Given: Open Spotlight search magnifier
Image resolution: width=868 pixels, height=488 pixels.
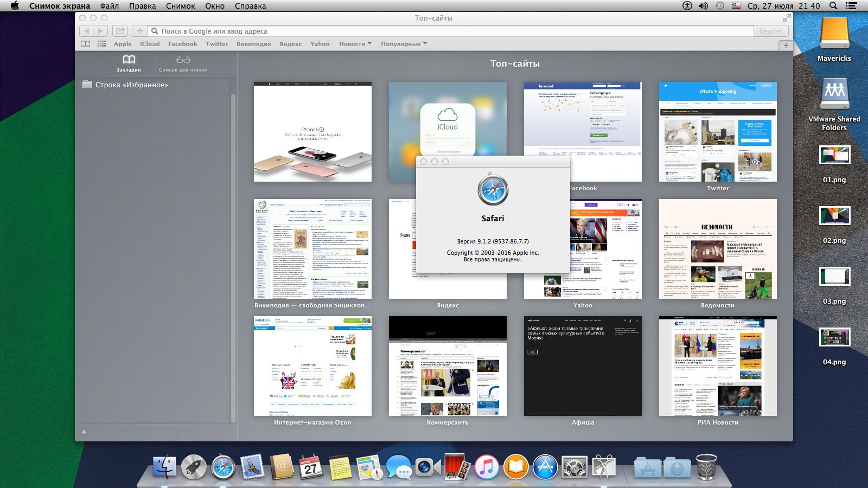Looking at the screenshot, I should pyautogui.click(x=833, y=6).
